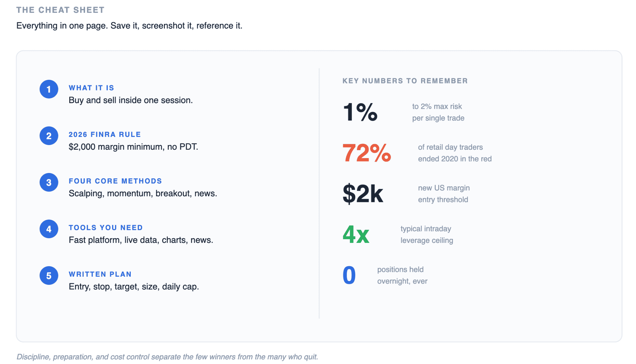Viewport: 636px width, 364px height.
Task: Click the "KEY NUMBERS TO REMEMBER" heading
Action: pyautogui.click(x=405, y=81)
